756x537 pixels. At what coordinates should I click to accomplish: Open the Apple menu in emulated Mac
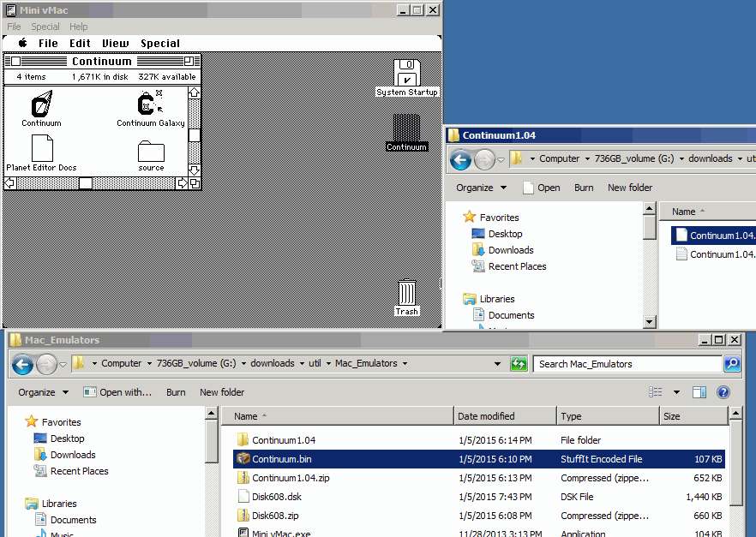(x=22, y=43)
